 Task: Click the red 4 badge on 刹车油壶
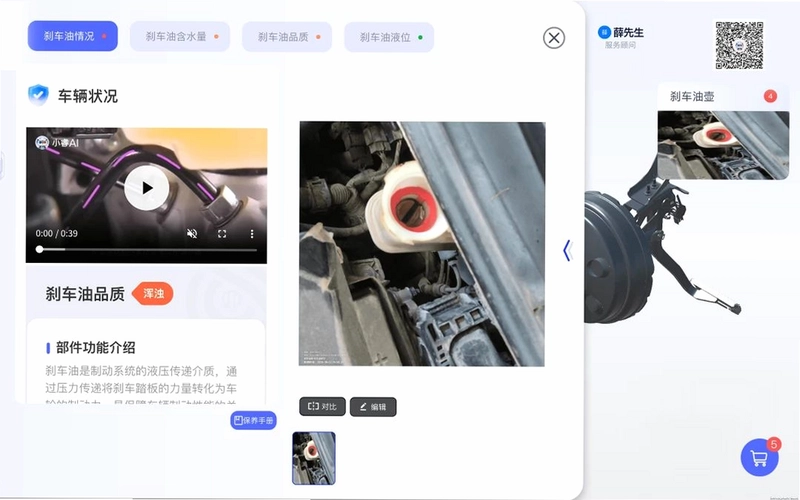[x=770, y=96]
